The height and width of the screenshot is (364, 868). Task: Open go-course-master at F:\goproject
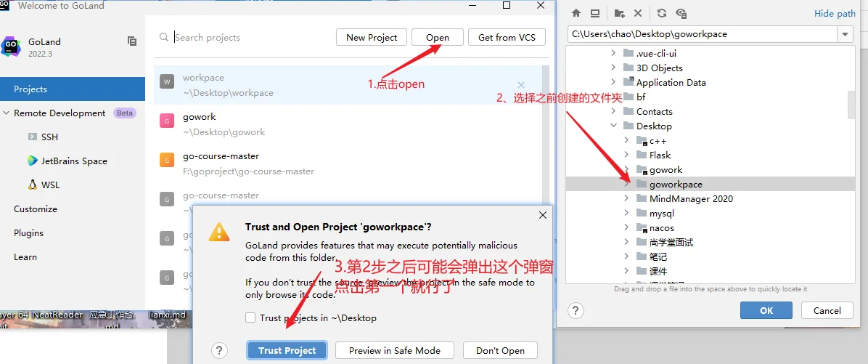(x=347, y=164)
